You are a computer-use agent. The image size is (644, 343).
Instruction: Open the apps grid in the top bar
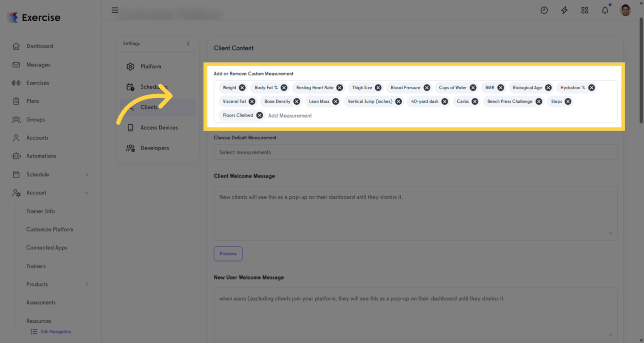[x=585, y=10]
